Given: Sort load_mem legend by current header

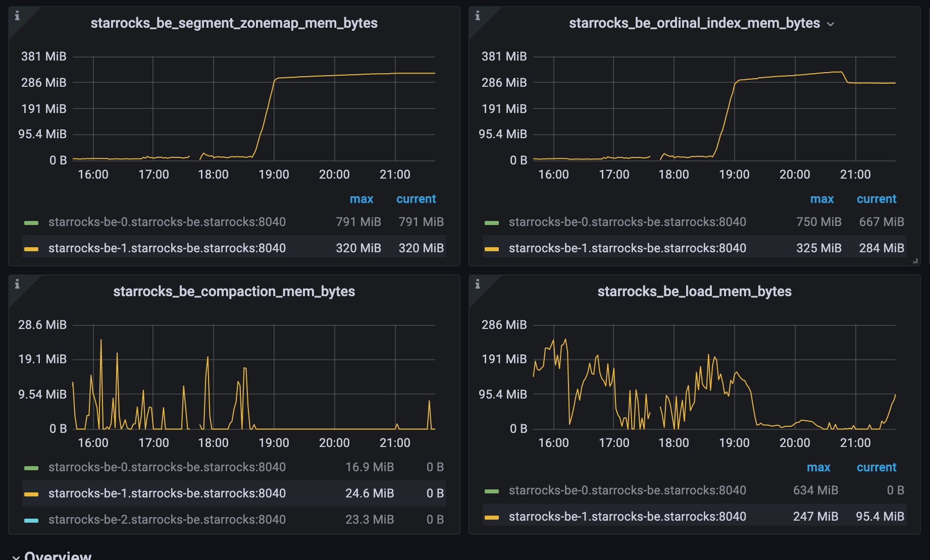Looking at the screenshot, I should click(x=876, y=467).
